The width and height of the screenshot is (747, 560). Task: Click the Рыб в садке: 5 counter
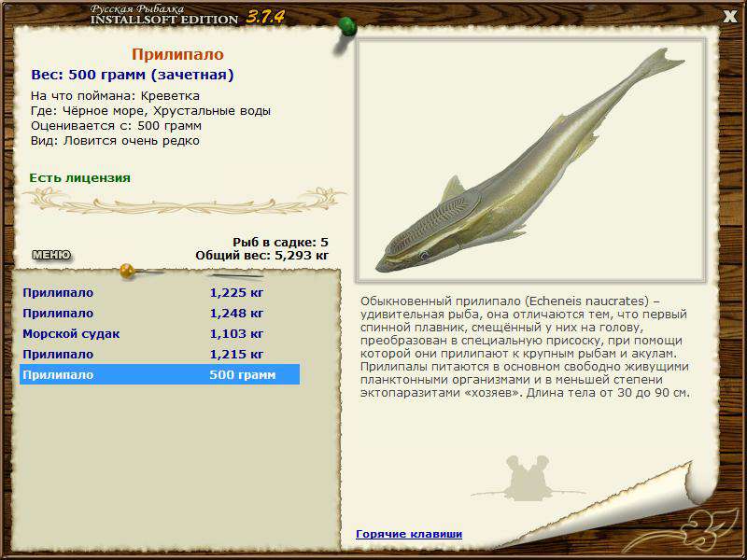click(281, 243)
